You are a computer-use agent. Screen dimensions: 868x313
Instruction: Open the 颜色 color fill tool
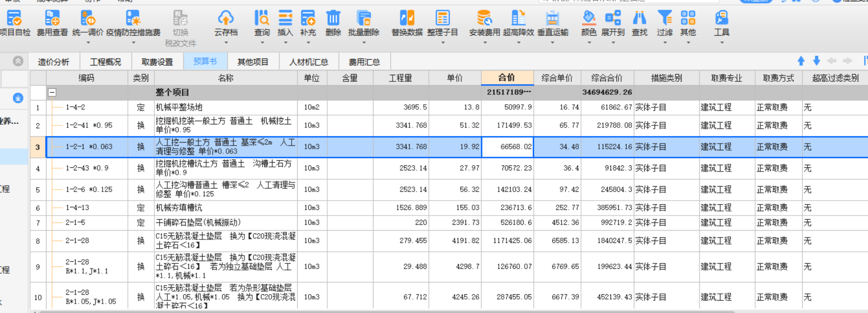pyautogui.click(x=589, y=23)
